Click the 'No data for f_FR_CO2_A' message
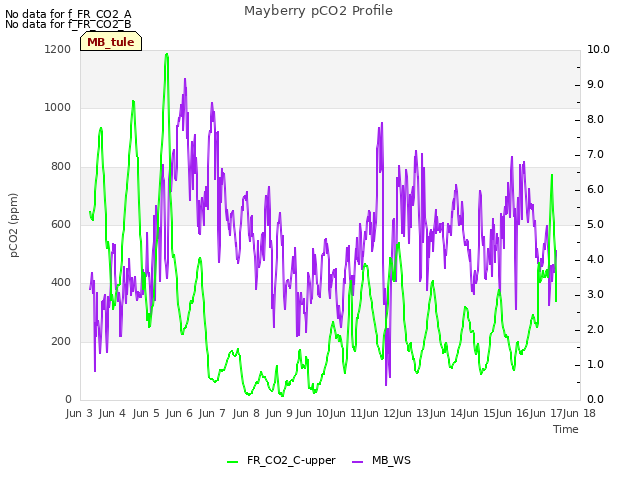 tap(68, 14)
